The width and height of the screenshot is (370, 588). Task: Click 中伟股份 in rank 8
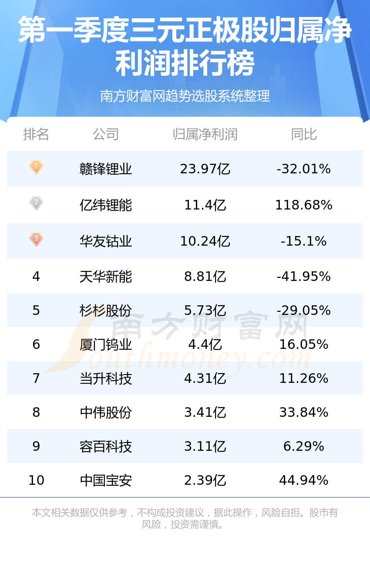click(106, 412)
